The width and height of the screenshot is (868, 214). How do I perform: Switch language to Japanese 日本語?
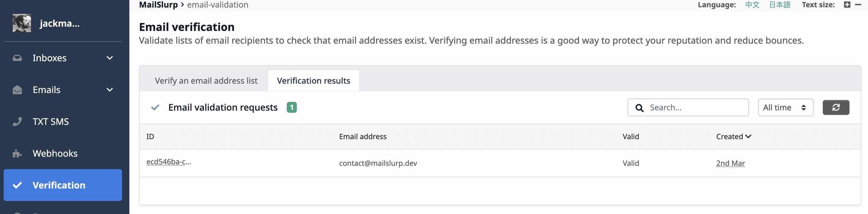780,5
